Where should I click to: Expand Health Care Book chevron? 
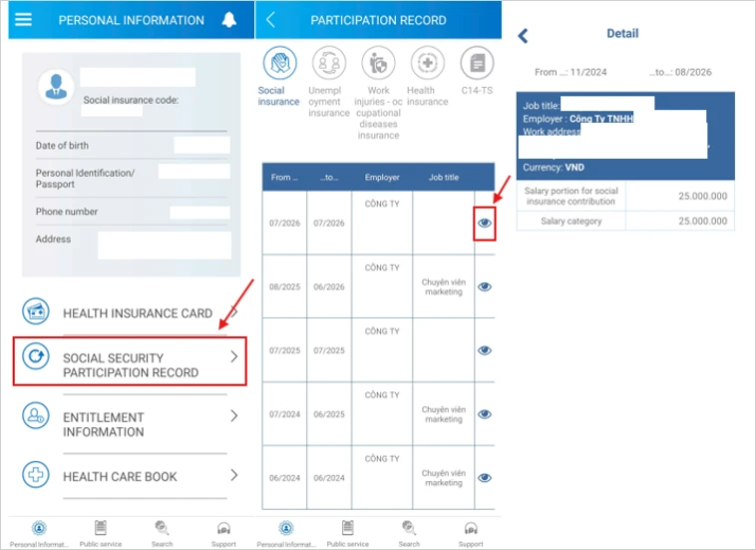point(234,475)
